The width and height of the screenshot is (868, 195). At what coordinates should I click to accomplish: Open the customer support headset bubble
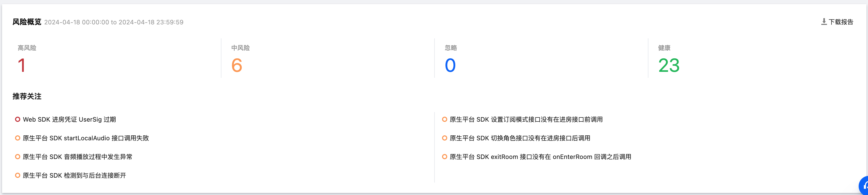pos(864,186)
